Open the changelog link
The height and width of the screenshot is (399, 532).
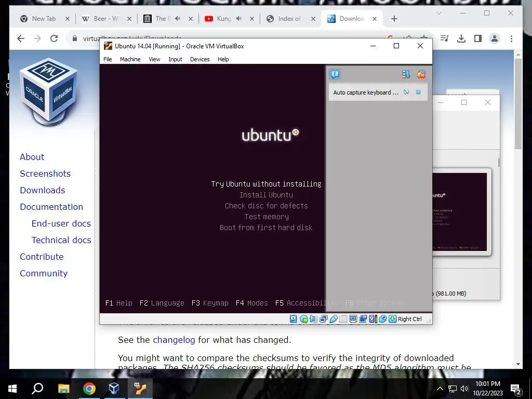pos(174,340)
